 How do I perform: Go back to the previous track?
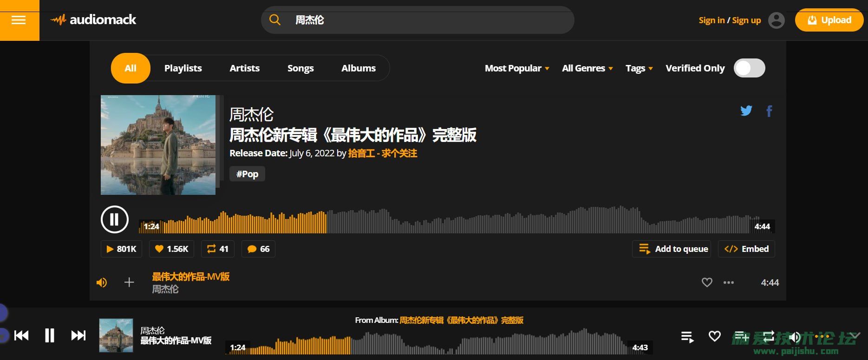tap(21, 335)
